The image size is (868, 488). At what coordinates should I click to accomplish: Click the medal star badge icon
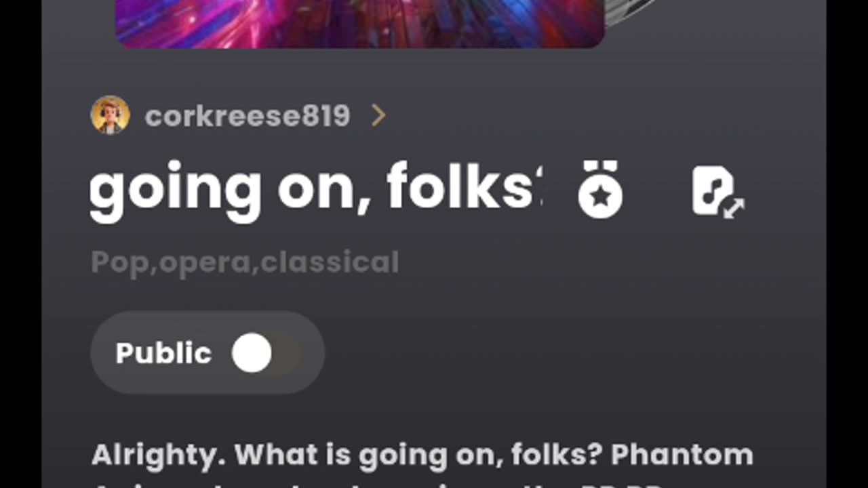tap(600, 191)
